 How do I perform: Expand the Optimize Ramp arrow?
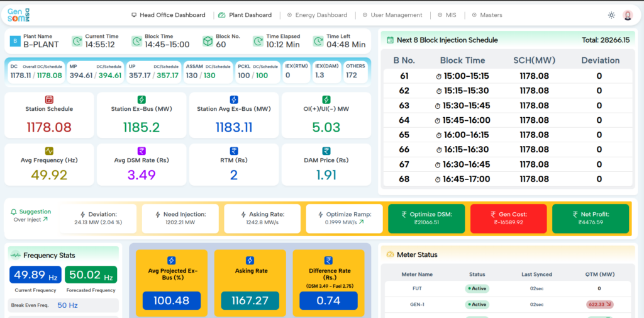(361, 222)
